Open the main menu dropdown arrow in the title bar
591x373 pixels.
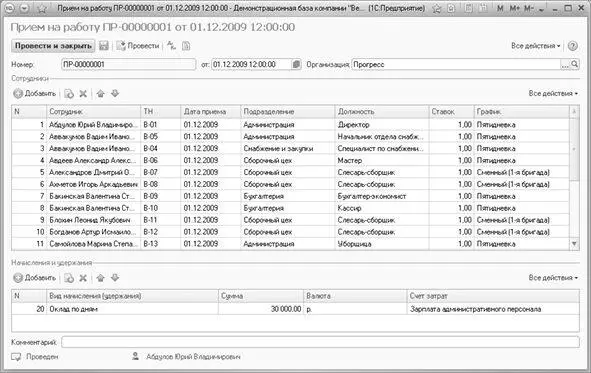pyautogui.click(x=24, y=8)
